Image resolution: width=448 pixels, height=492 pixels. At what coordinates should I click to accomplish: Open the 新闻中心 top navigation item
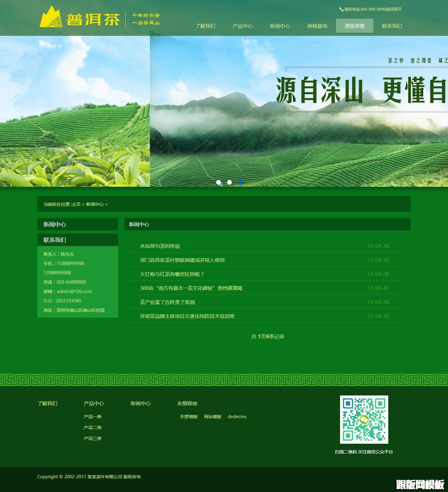[x=280, y=26]
